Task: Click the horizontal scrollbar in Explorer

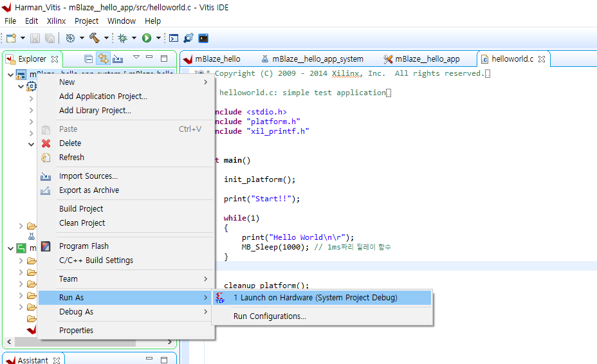Action: pyautogui.click(x=75, y=342)
